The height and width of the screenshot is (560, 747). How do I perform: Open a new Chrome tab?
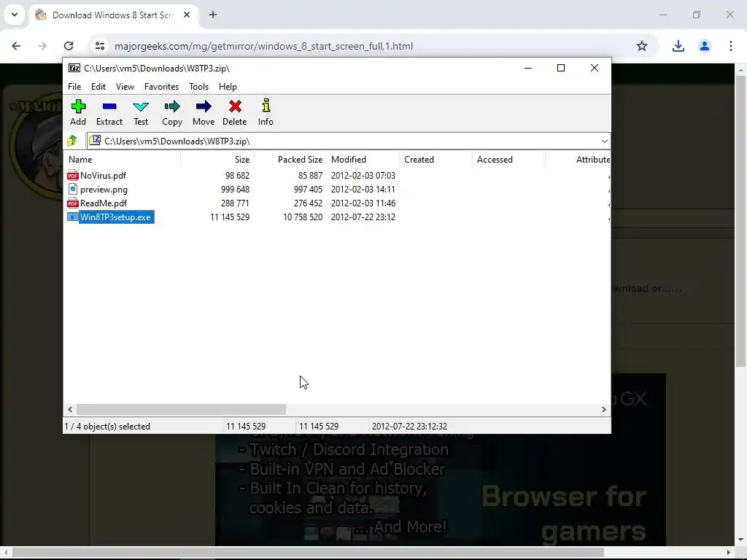(213, 15)
